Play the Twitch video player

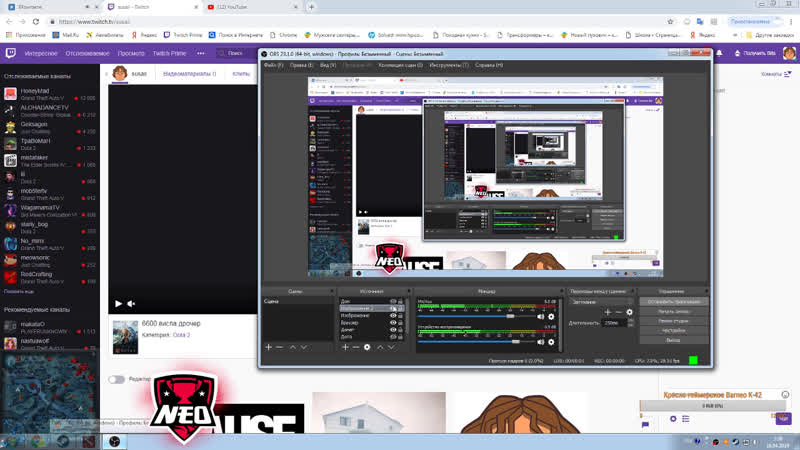tap(118, 304)
